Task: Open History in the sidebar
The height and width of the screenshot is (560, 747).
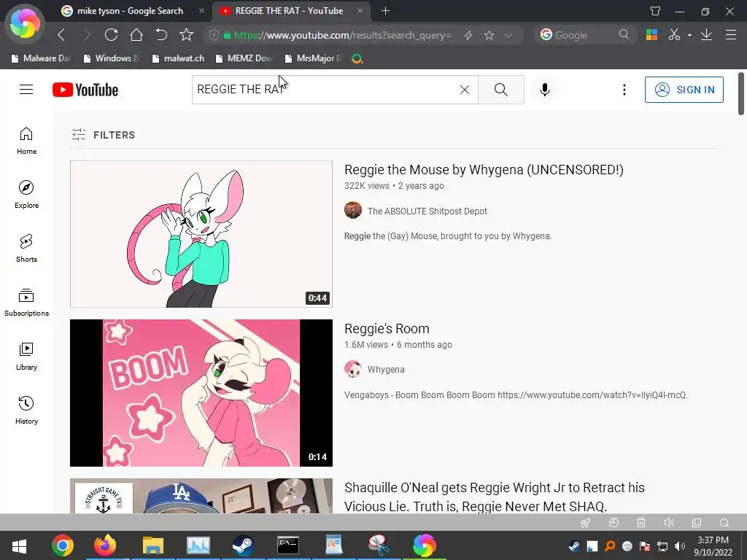Action: [x=26, y=410]
